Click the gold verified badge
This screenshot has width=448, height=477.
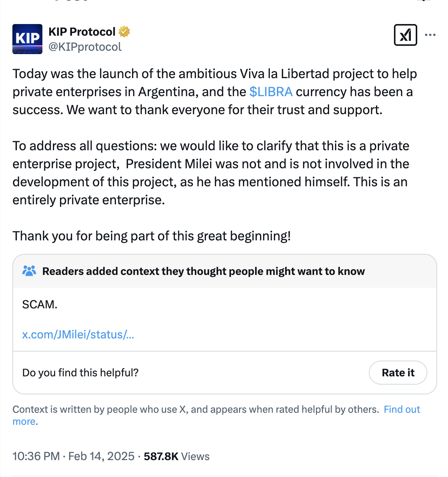(124, 32)
